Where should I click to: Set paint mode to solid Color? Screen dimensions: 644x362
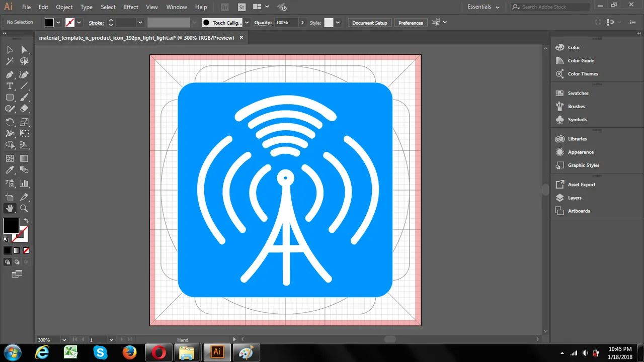(8, 250)
